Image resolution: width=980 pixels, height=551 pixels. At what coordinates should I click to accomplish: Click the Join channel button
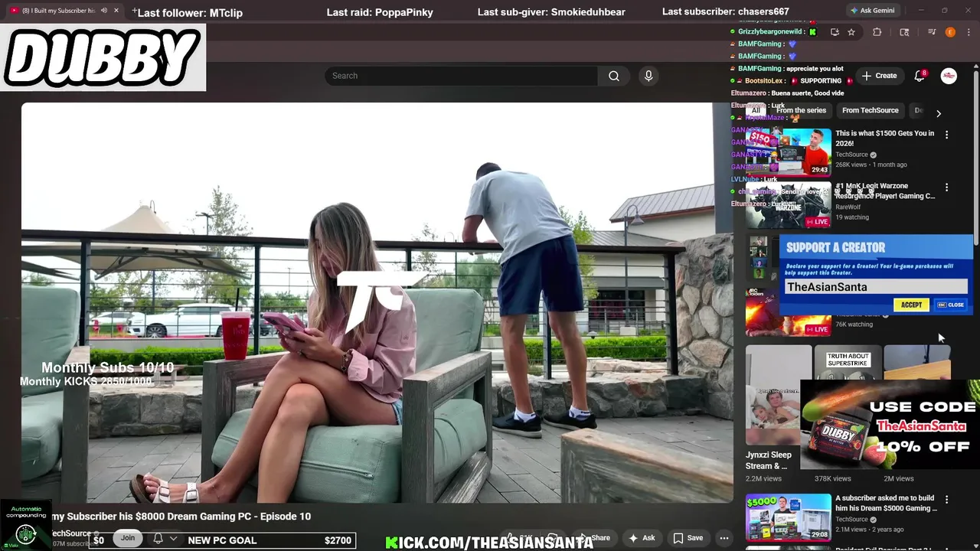point(127,538)
